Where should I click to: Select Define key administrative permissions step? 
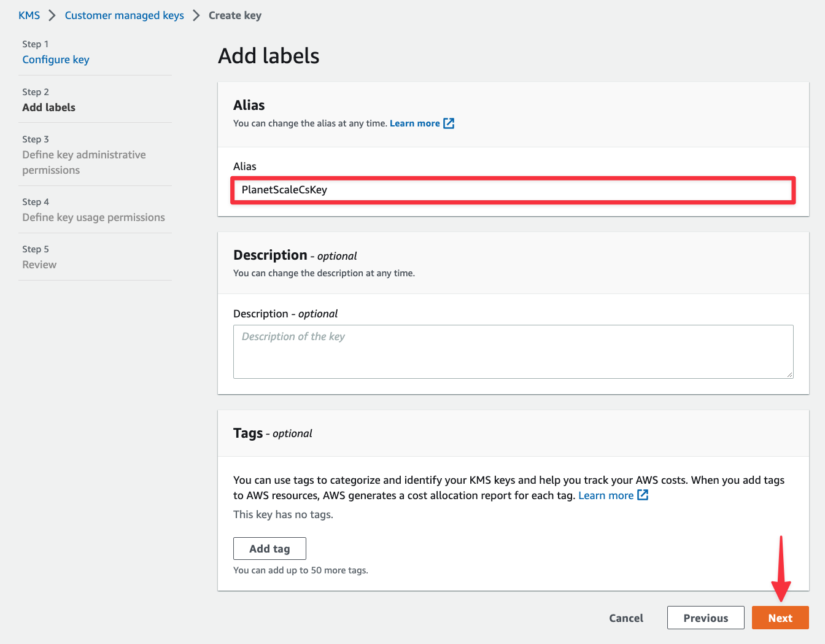click(x=84, y=162)
